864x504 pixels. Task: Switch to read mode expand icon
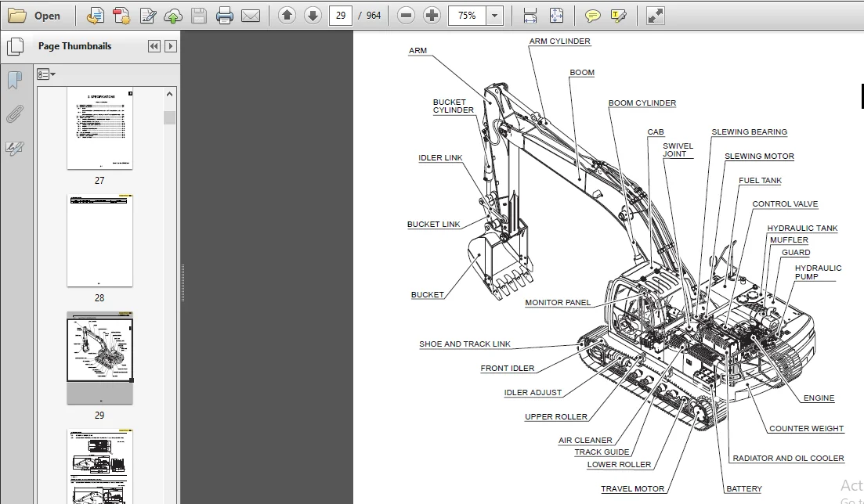coord(655,16)
